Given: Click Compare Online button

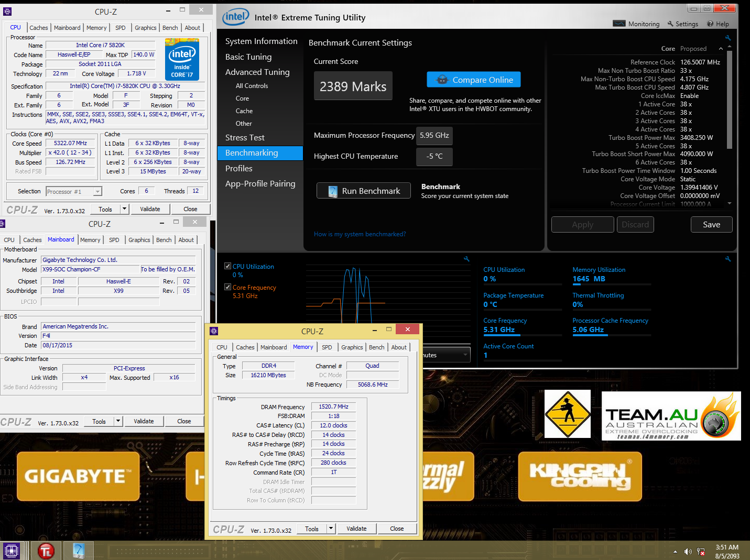Looking at the screenshot, I should (474, 80).
